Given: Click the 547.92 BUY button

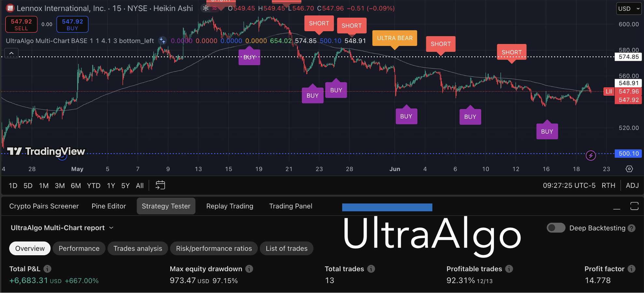Looking at the screenshot, I should coord(72,24).
